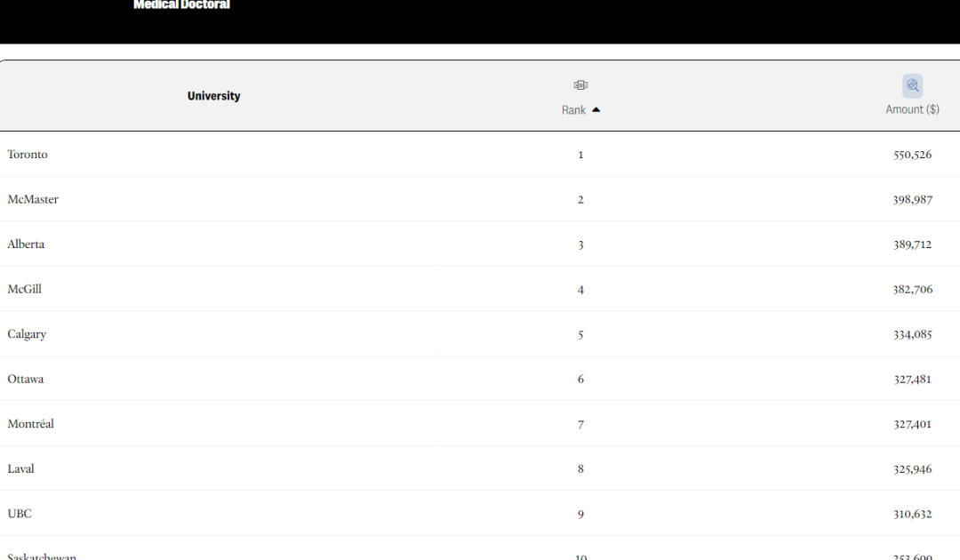Click the Saskatchewan row name
960x560 pixels.
pyautogui.click(x=42, y=556)
